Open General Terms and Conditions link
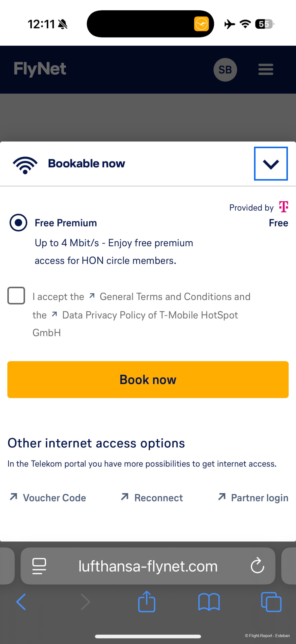 [175, 297]
